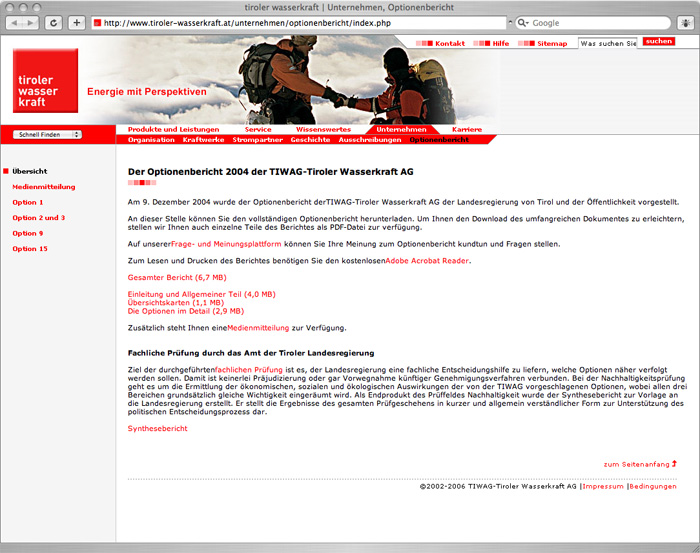Open the Bedingungen footer link
Screen dimensions: 700x553
(x=653, y=486)
